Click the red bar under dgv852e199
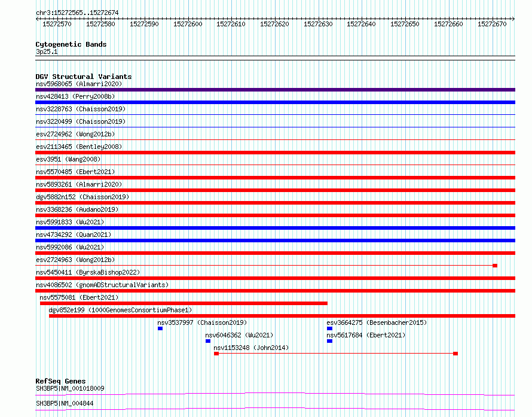This screenshot has width=532, height=417. (x=282, y=316)
